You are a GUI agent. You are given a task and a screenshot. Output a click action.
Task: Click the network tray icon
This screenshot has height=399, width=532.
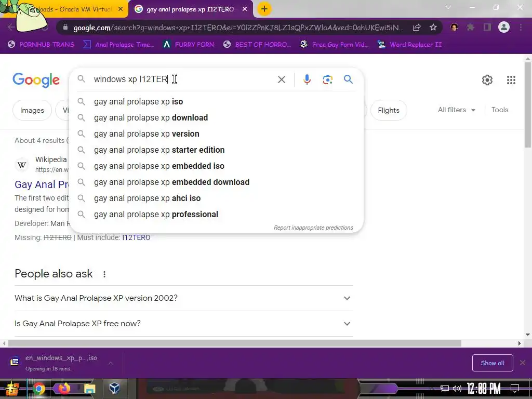pyautogui.click(x=445, y=389)
